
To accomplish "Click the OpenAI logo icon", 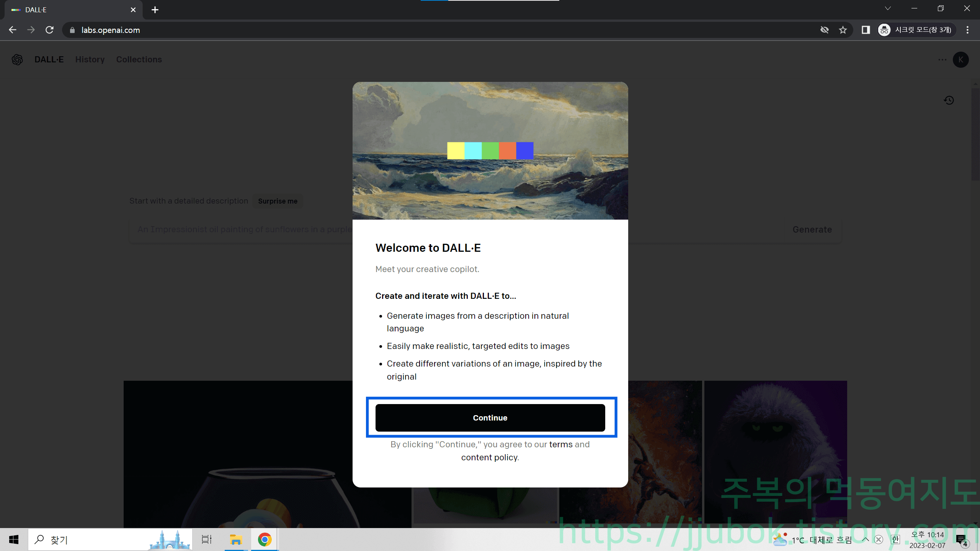I will click(17, 59).
